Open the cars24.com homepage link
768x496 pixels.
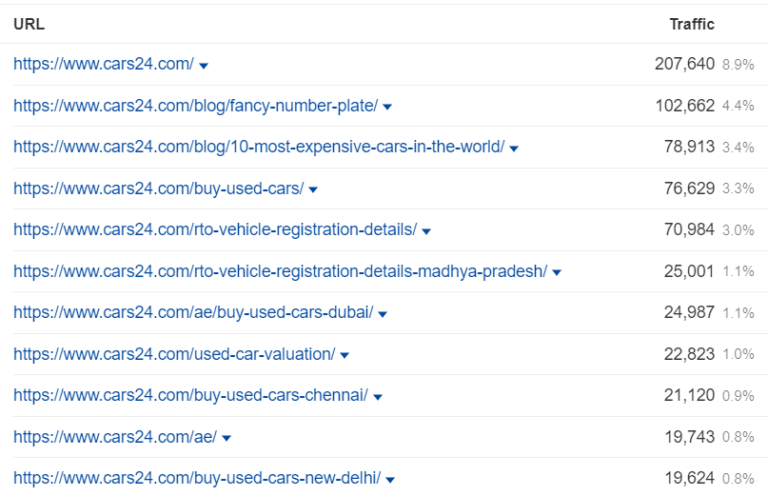(104, 64)
